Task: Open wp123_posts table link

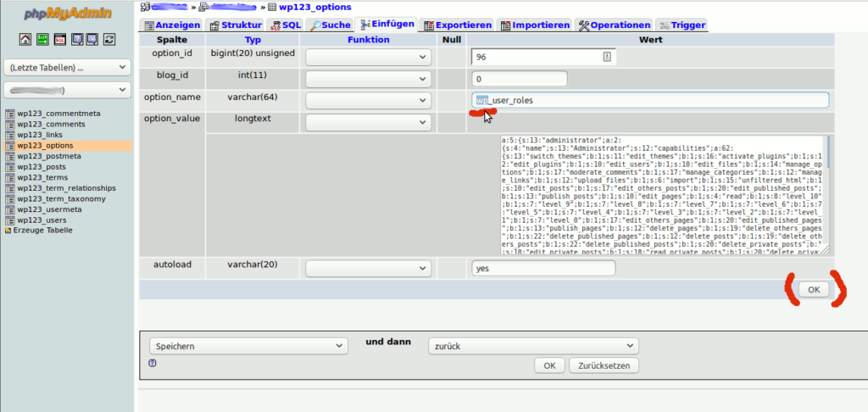Action: pos(42,167)
